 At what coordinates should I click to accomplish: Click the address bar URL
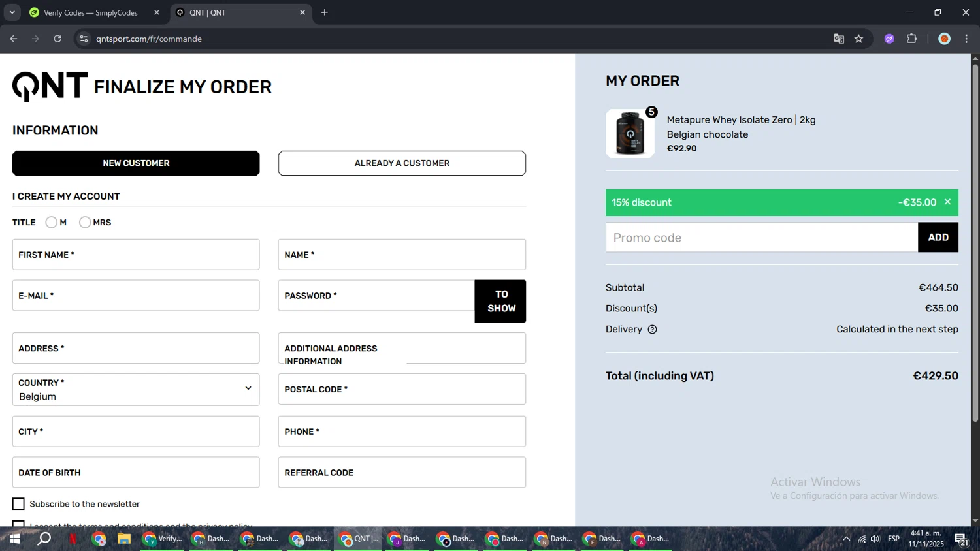pyautogui.click(x=149, y=39)
